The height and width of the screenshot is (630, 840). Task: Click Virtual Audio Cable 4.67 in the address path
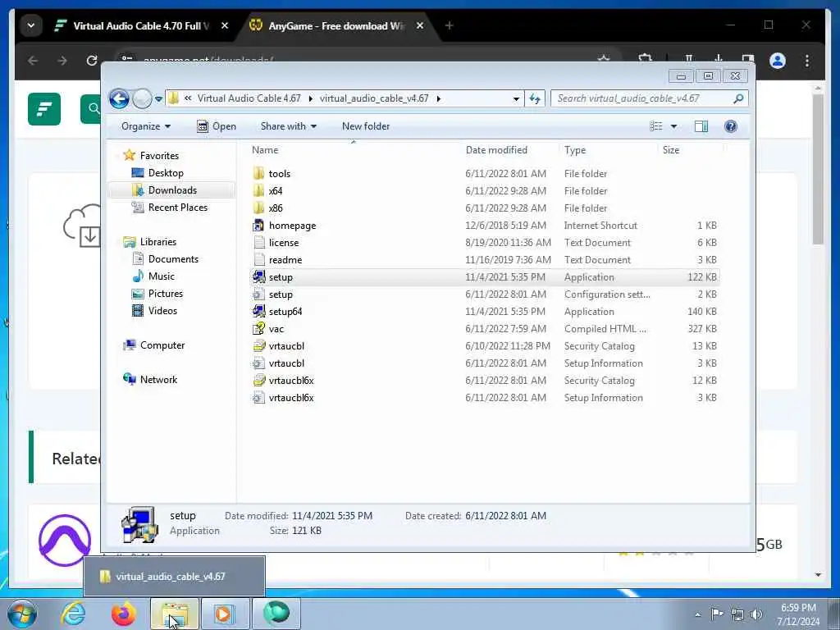tap(249, 98)
